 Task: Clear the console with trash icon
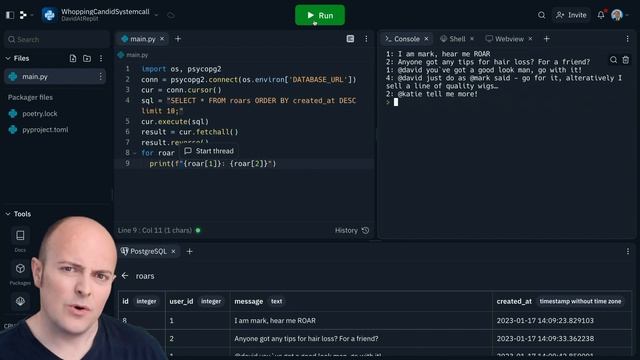click(x=626, y=60)
